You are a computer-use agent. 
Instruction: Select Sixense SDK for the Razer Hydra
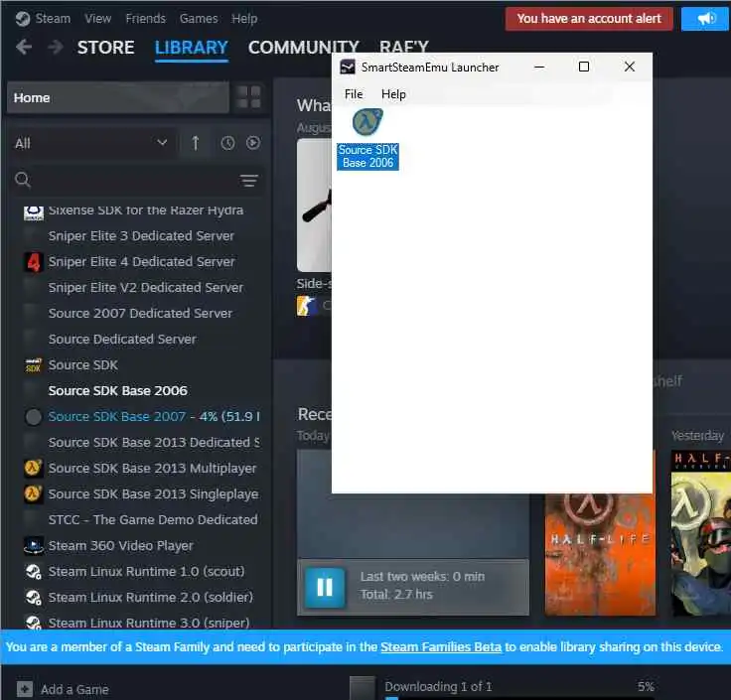click(x=145, y=210)
